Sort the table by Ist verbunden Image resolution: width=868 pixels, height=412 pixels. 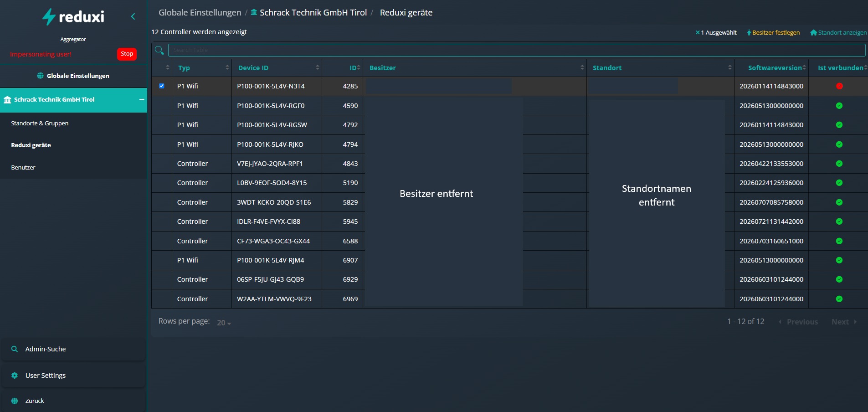point(838,67)
